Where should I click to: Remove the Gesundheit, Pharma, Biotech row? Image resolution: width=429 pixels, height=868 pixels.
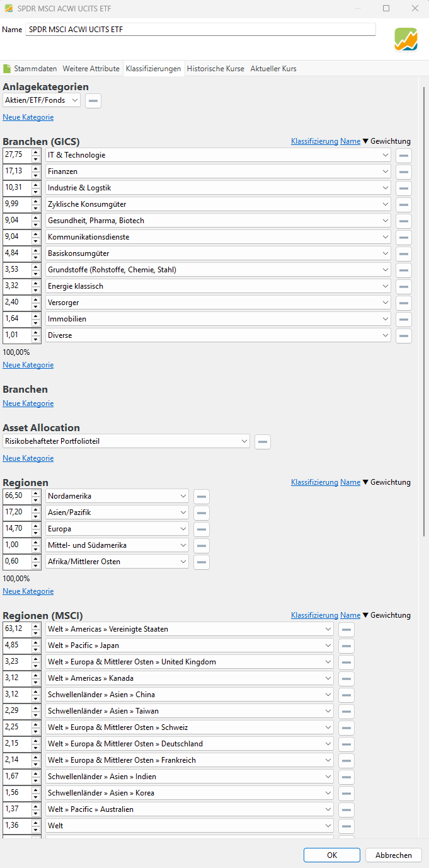[x=404, y=221]
